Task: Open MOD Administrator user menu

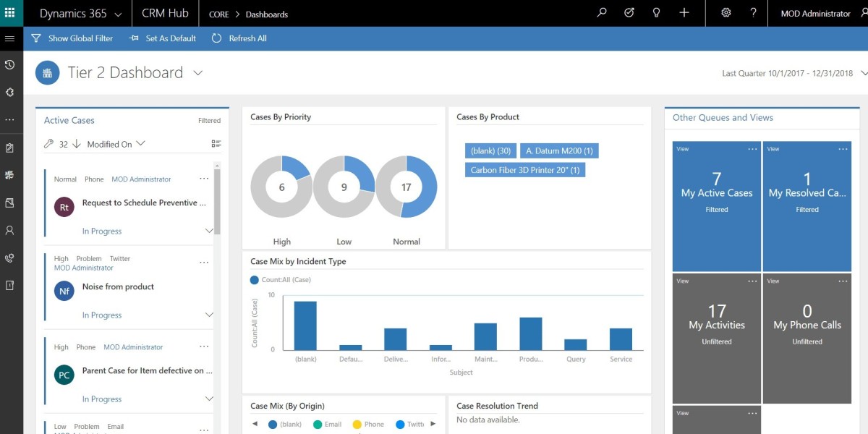Action: tap(816, 13)
